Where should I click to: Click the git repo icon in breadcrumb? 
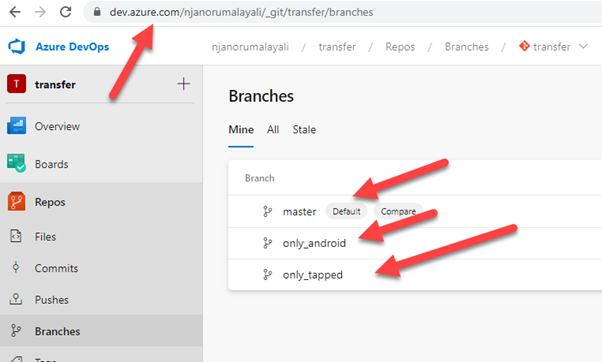click(x=524, y=46)
